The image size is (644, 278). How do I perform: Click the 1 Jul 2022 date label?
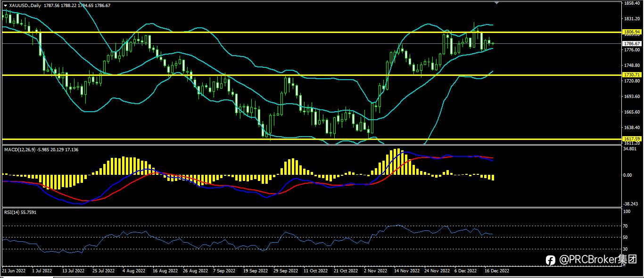coord(41,271)
